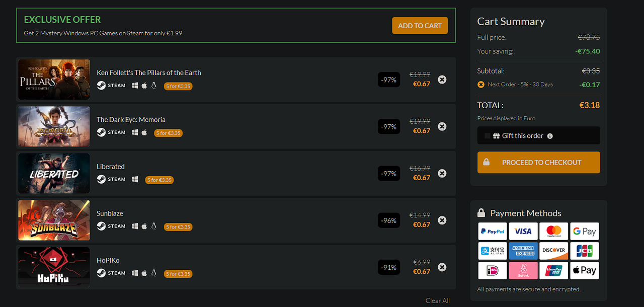Click the Memoria cover thumbnail
The height and width of the screenshot is (307, 644).
[54, 126]
